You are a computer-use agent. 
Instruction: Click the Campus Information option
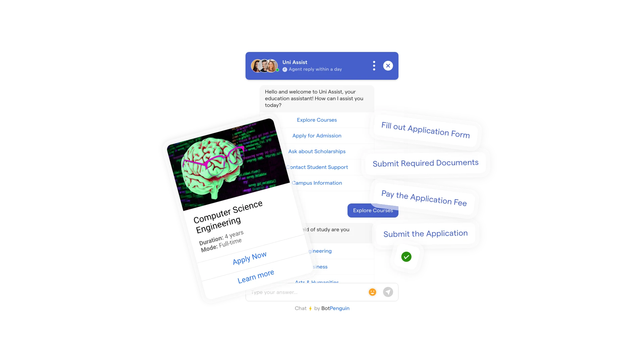317,183
